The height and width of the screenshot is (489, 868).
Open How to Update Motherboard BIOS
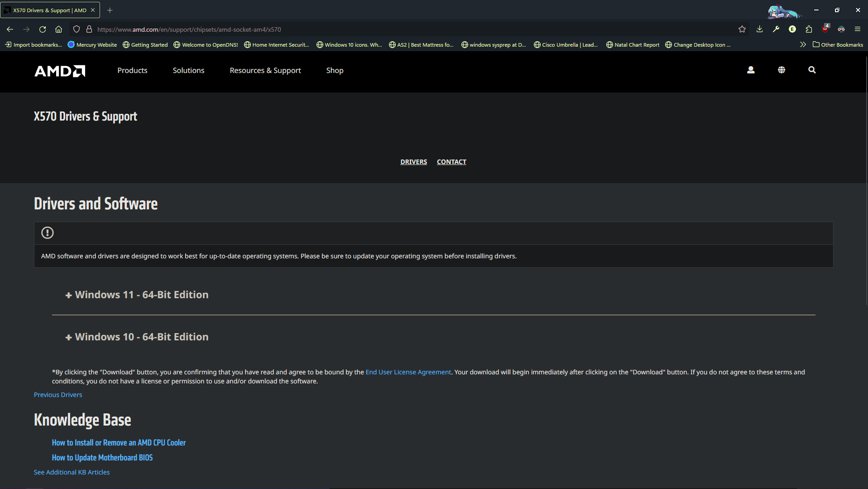pos(102,458)
